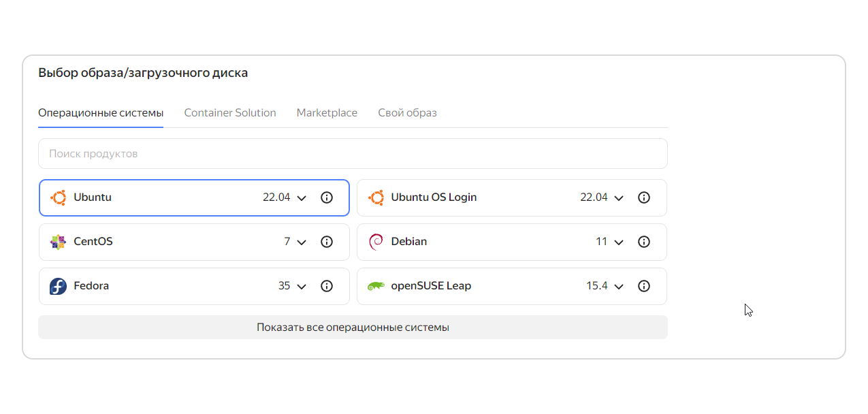Switch to the Marketplace tab
Viewport: 868px width, 414px height.
tap(327, 113)
